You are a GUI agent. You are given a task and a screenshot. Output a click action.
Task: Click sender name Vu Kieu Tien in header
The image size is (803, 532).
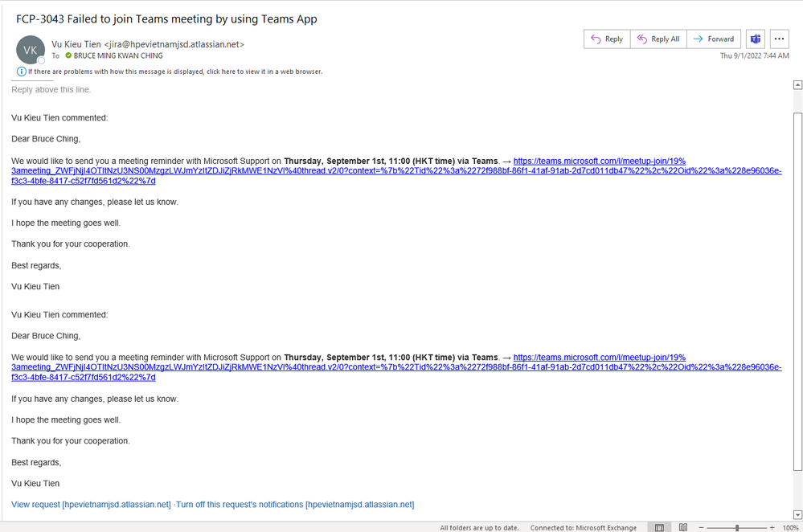(76, 44)
